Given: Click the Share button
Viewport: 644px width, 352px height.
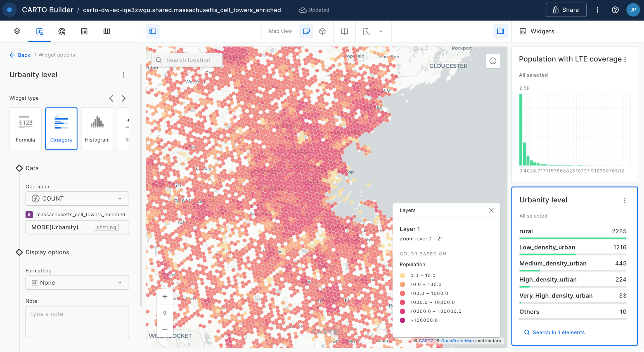Looking at the screenshot, I should (x=566, y=10).
